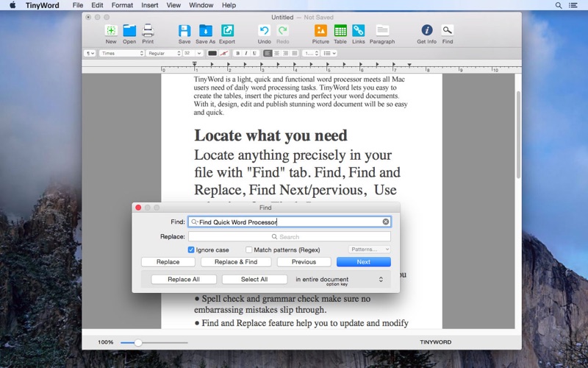Click the Print toolbar icon

[x=148, y=30]
